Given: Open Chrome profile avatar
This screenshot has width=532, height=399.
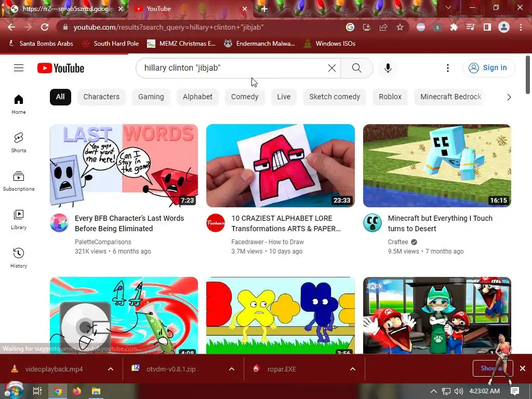Looking at the screenshot, I should coord(504,27).
